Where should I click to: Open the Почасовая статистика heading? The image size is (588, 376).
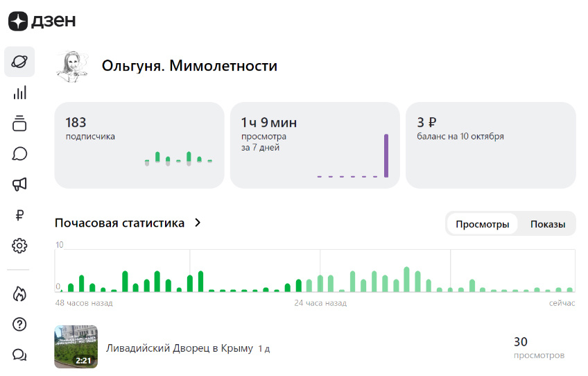click(x=120, y=223)
